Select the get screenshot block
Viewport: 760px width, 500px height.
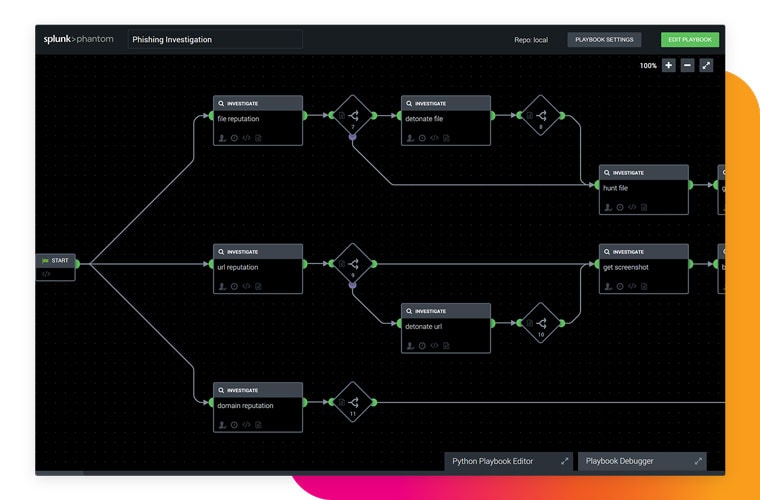pyautogui.click(x=644, y=268)
